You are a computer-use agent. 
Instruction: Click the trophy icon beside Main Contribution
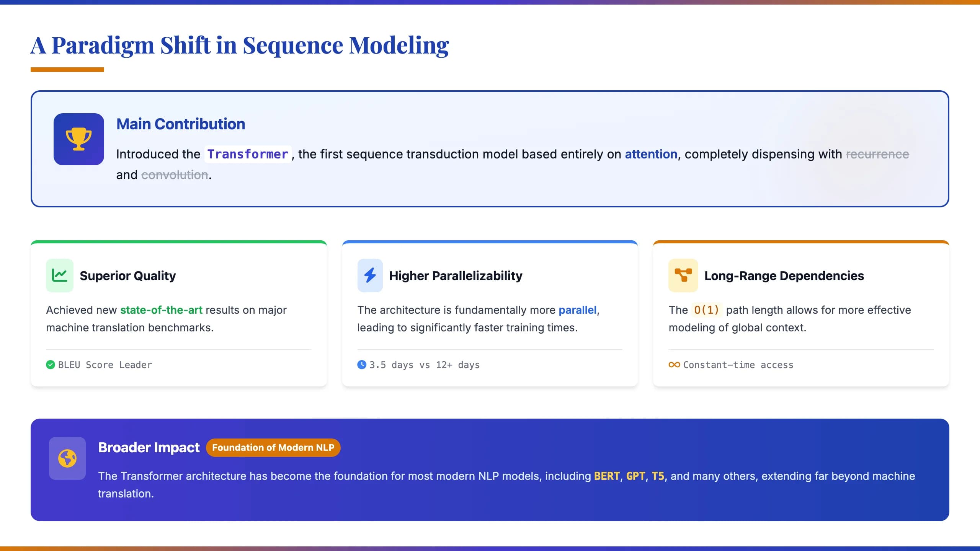coord(78,139)
